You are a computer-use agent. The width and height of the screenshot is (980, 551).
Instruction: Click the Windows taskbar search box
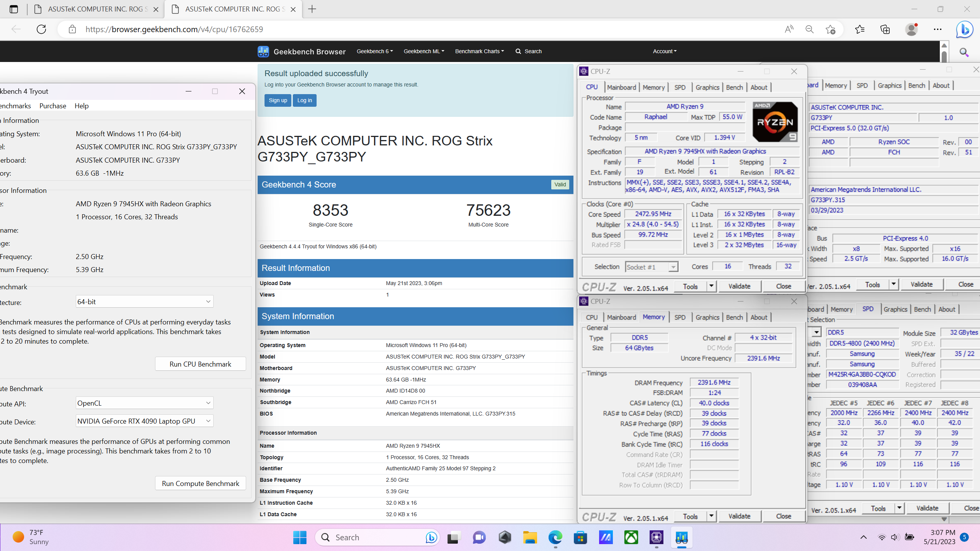[377, 537]
